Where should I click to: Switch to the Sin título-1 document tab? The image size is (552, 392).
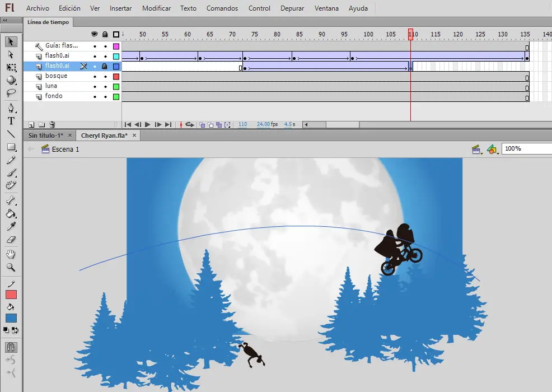[46, 136]
